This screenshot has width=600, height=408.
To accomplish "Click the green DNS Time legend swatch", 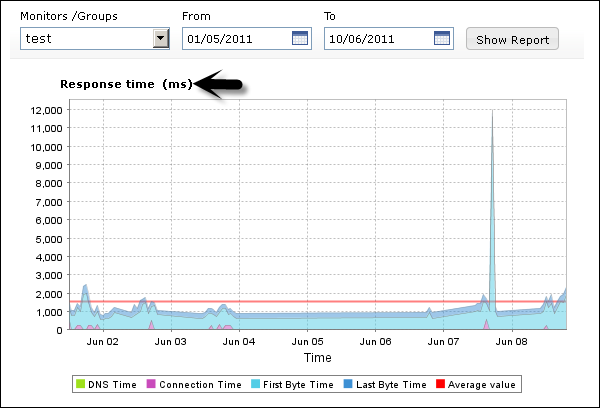I will [x=81, y=384].
